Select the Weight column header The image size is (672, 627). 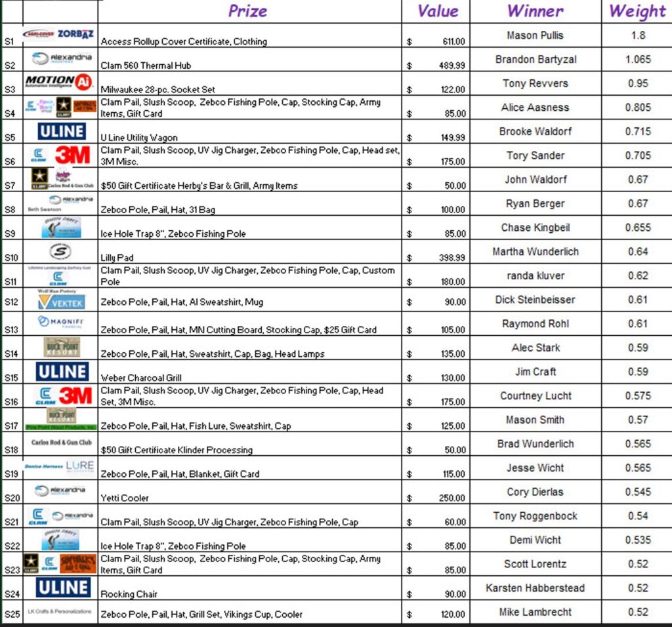click(x=637, y=12)
